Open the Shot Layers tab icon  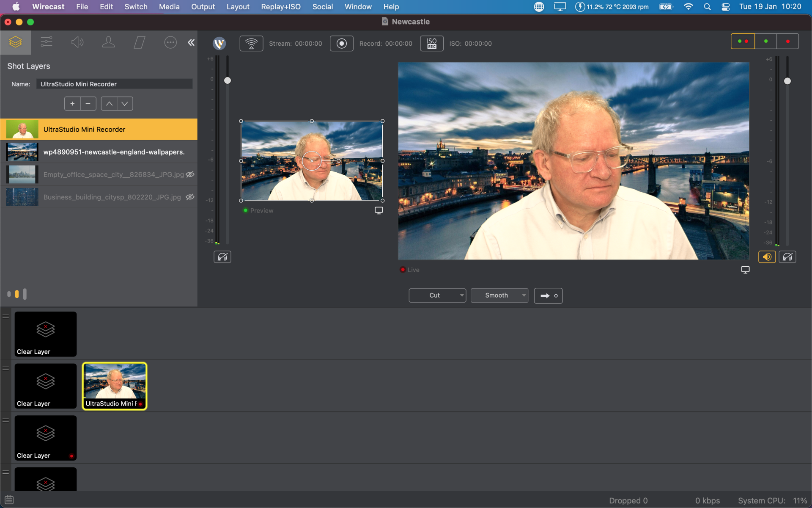16,42
